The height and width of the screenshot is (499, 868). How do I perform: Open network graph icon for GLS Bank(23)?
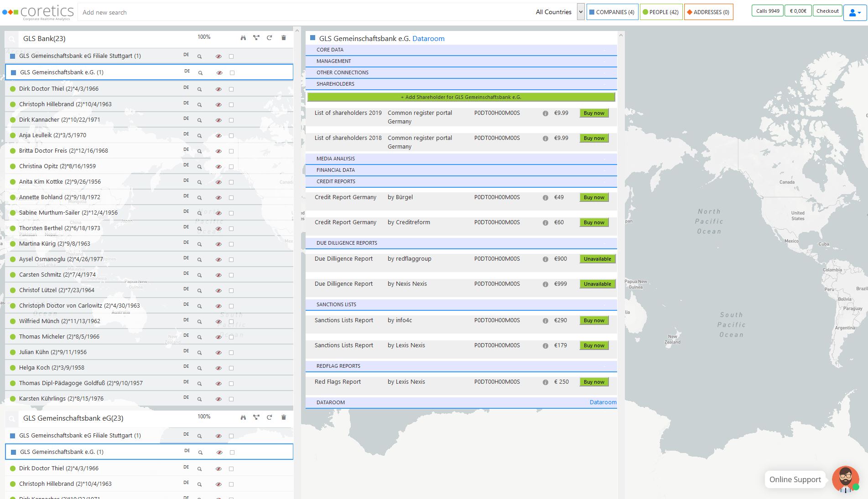[256, 38]
